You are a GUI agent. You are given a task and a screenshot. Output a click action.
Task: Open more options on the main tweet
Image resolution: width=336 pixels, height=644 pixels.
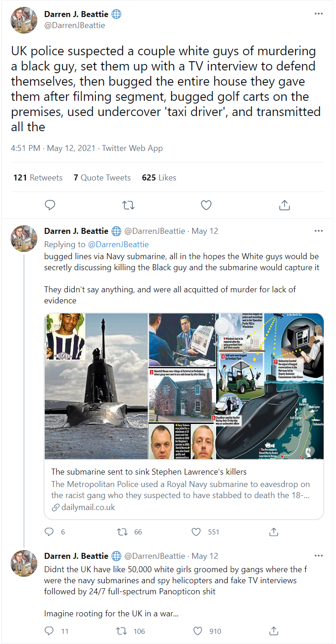click(x=318, y=13)
